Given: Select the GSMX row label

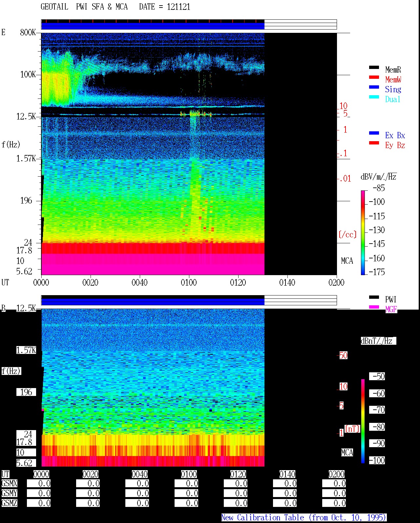Looking at the screenshot, I should 9,483.
